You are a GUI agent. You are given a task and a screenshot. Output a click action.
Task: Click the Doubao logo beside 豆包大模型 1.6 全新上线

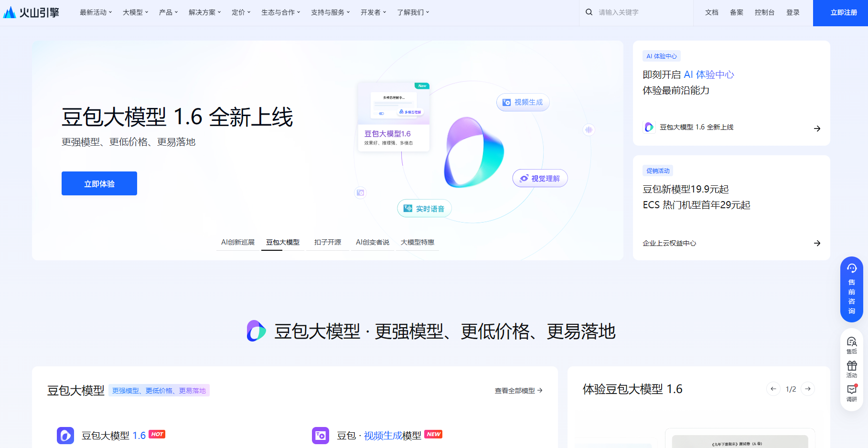tap(649, 127)
